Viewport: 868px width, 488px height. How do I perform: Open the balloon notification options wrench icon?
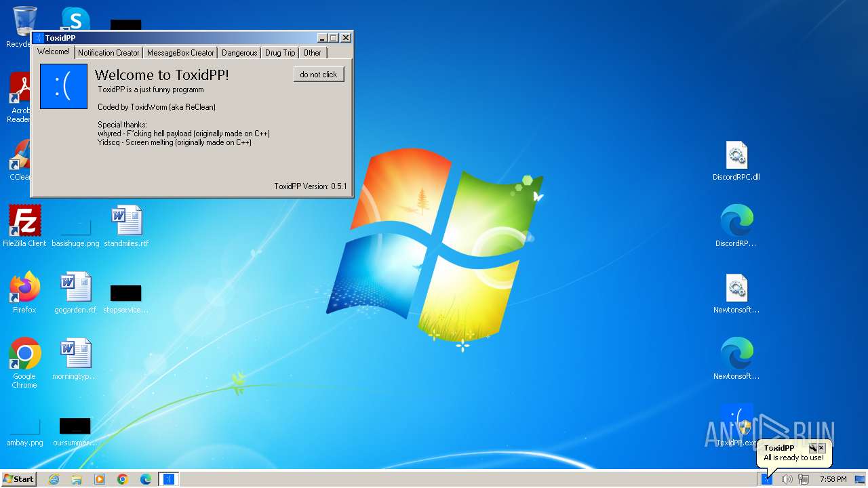tap(812, 448)
